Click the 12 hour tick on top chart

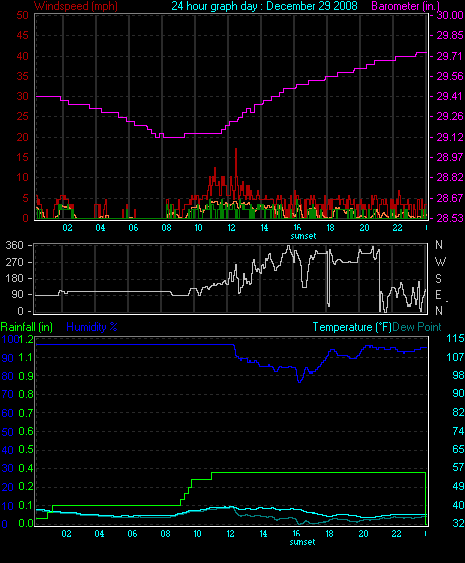tap(231, 228)
